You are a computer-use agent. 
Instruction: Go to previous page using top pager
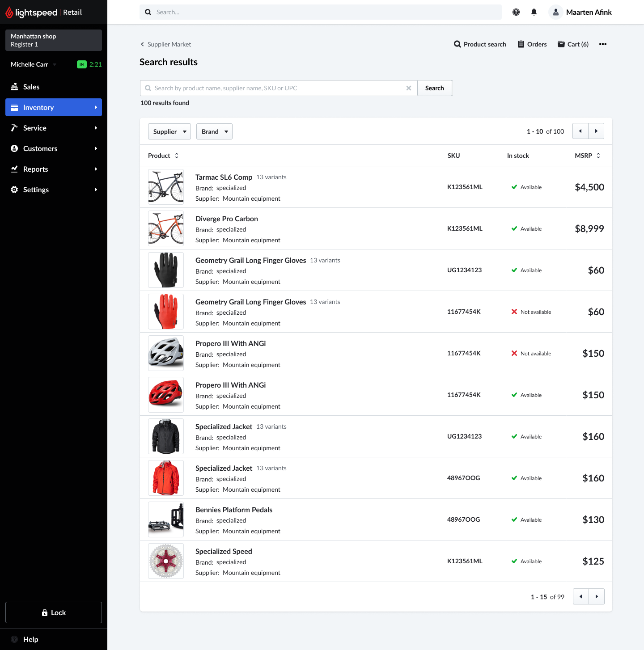[x=580, y=131]
